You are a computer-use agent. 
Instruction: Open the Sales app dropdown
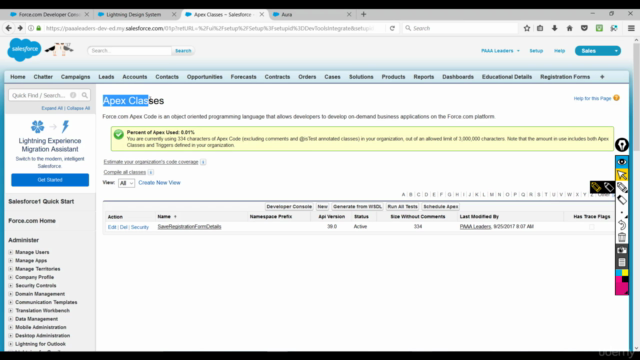pyautogui.click(x=598, y=51)
